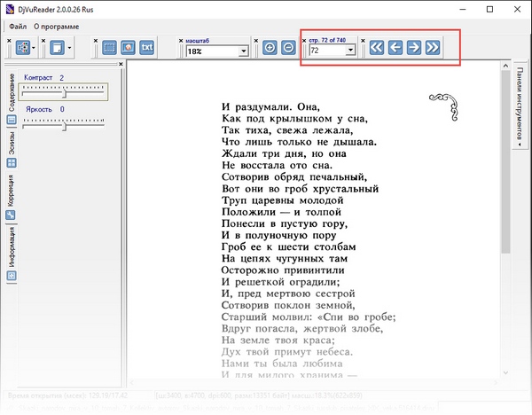
Task: Close the page number toolbar section
Action: click(304, 41)
